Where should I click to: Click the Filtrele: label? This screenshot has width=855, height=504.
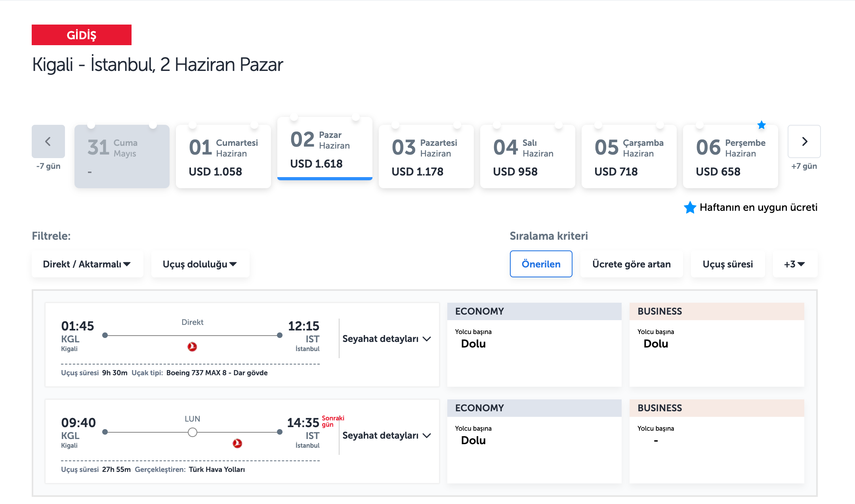coord(51,236)
